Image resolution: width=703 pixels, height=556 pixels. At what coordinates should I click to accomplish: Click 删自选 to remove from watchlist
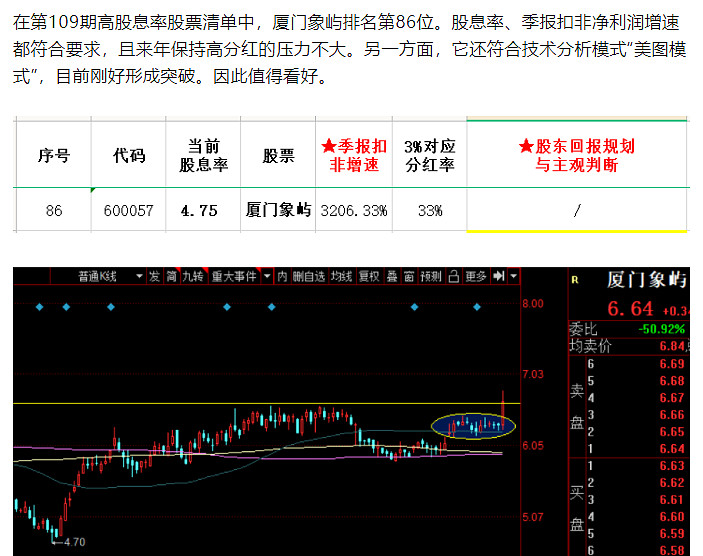point(309,277)
